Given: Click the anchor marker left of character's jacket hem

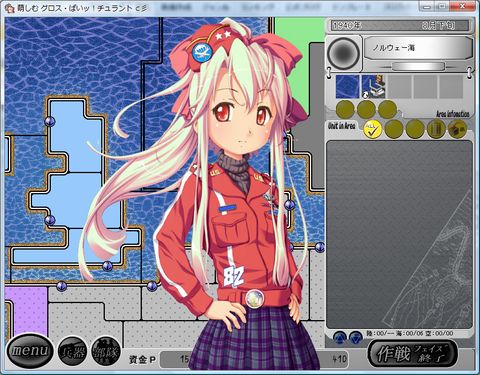Looking at the screenshot, I should pyautogui.click(x=152, y=286).
